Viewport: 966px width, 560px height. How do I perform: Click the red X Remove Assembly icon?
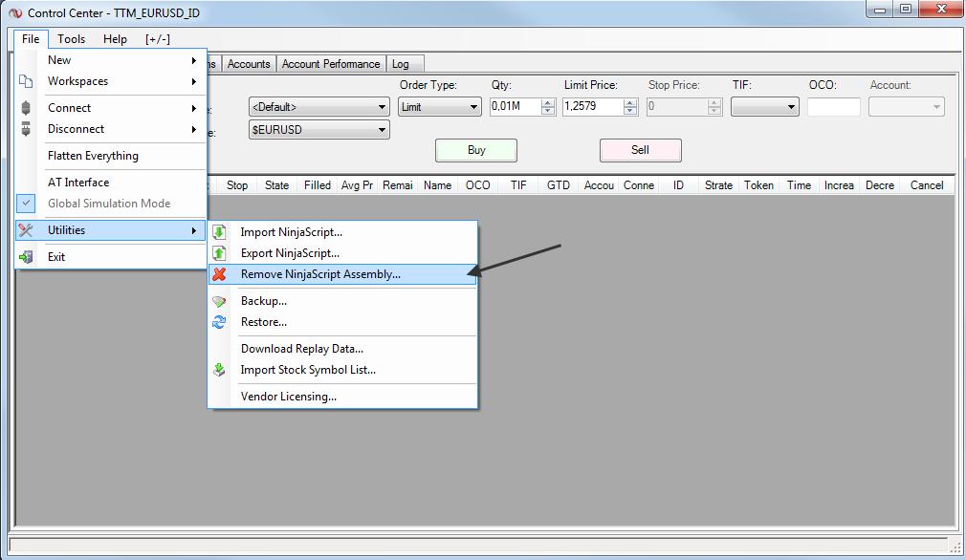pos(219,274)
